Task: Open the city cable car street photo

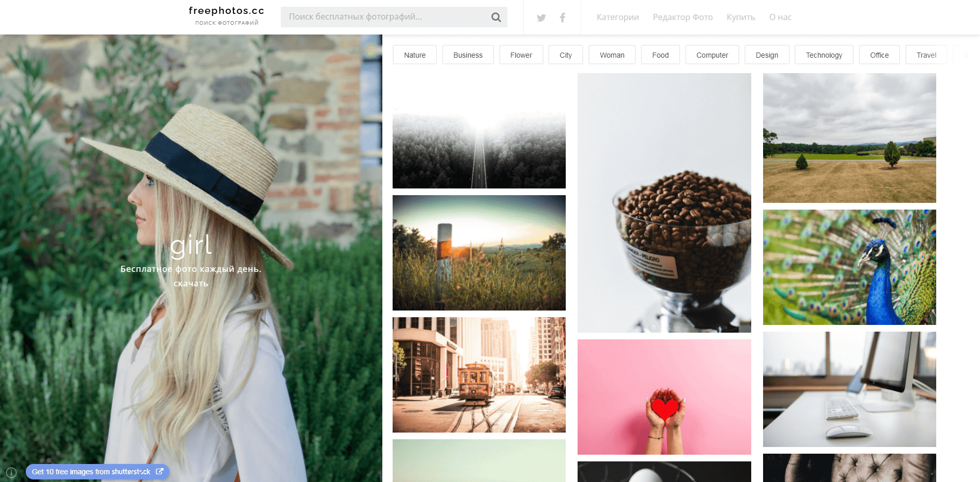Action: click(x=479, y=375)
